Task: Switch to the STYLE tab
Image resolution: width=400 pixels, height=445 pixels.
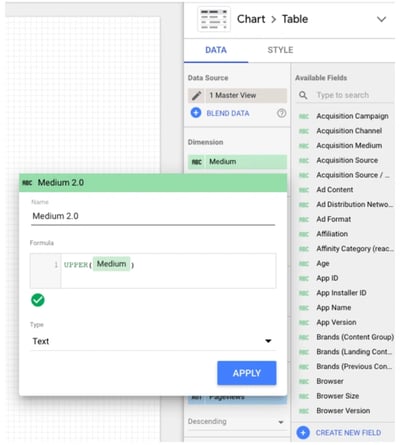Action: click(x=280, y=50)
